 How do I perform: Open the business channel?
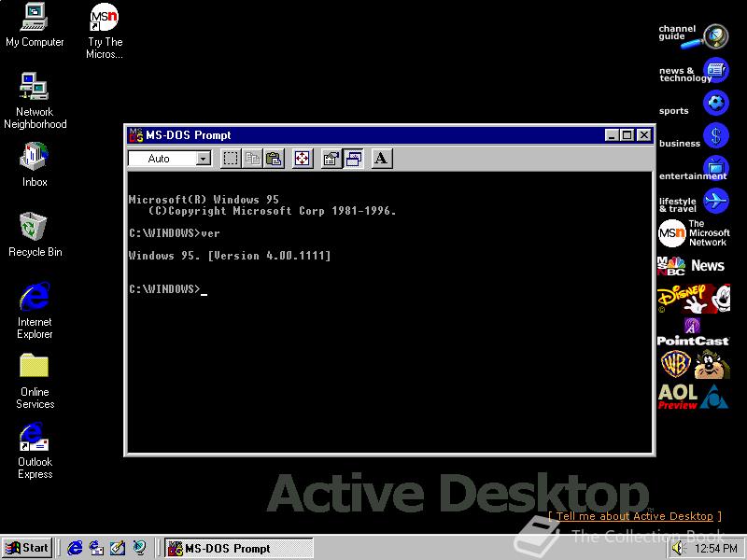693,136
